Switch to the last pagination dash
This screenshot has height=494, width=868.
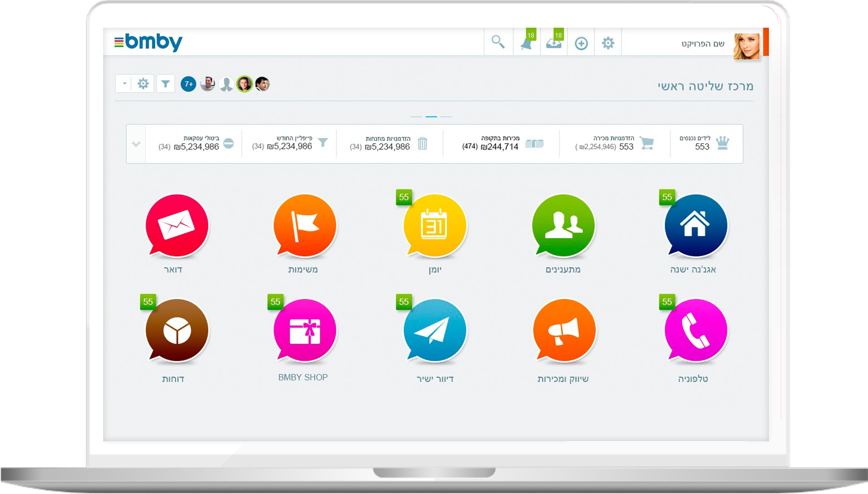[x=446, y=117]
